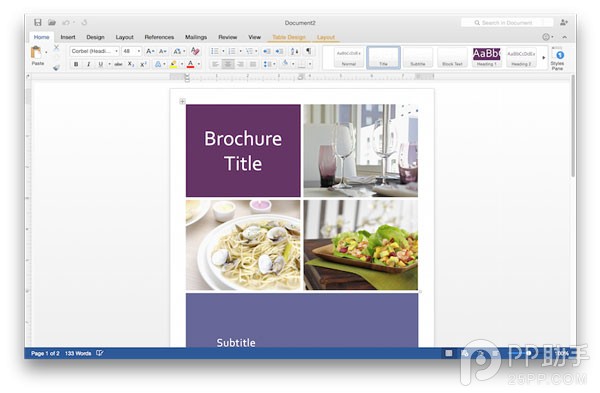Switch to the Design tab
This screenshot has width=600, height=393.
point(95,37)
